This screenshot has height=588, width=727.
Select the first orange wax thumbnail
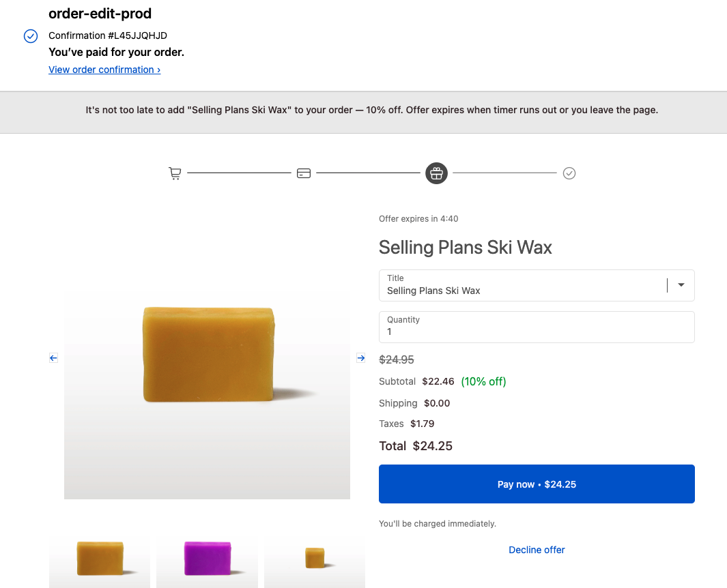(100, 557)
